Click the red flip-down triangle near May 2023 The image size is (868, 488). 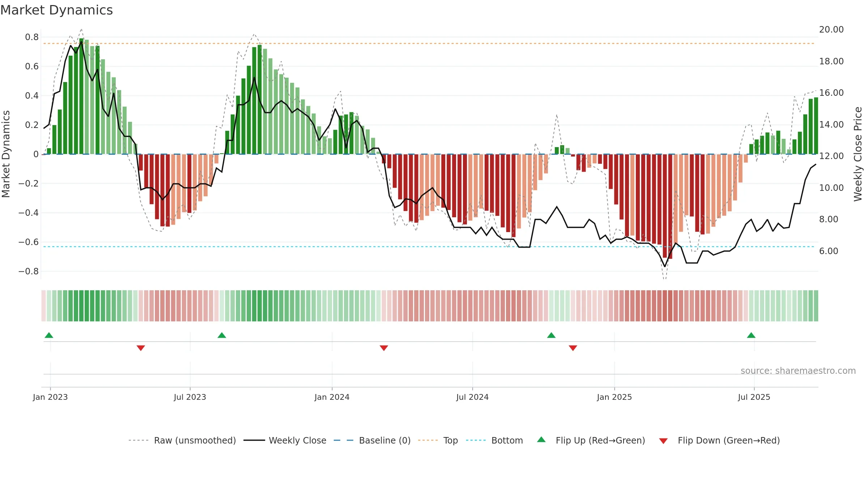click(141, 348)
